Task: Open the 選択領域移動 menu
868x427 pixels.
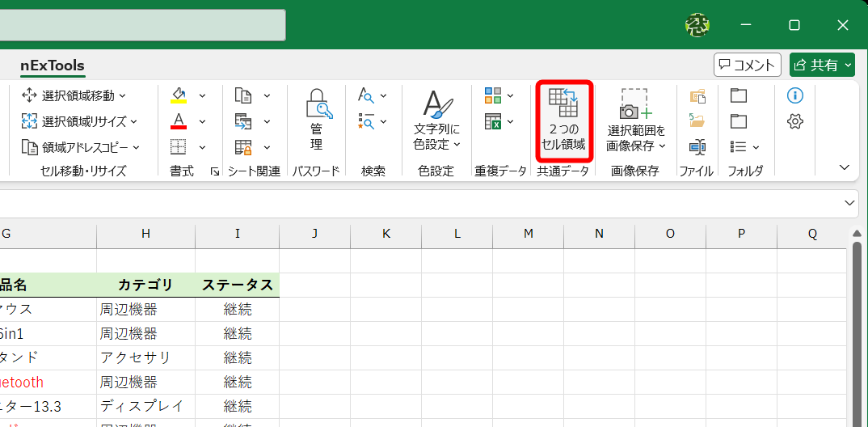Action: point(74,95)
